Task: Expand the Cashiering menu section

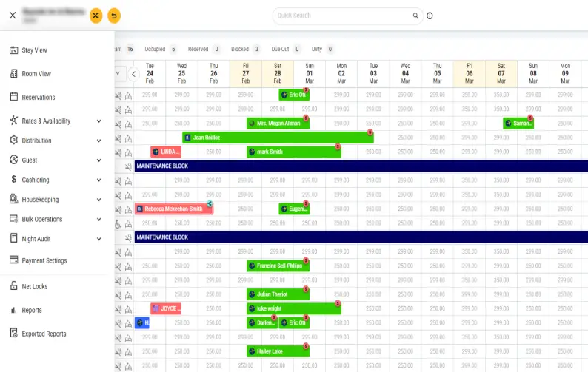Action: pyautogui.click(x=98, y=180)
